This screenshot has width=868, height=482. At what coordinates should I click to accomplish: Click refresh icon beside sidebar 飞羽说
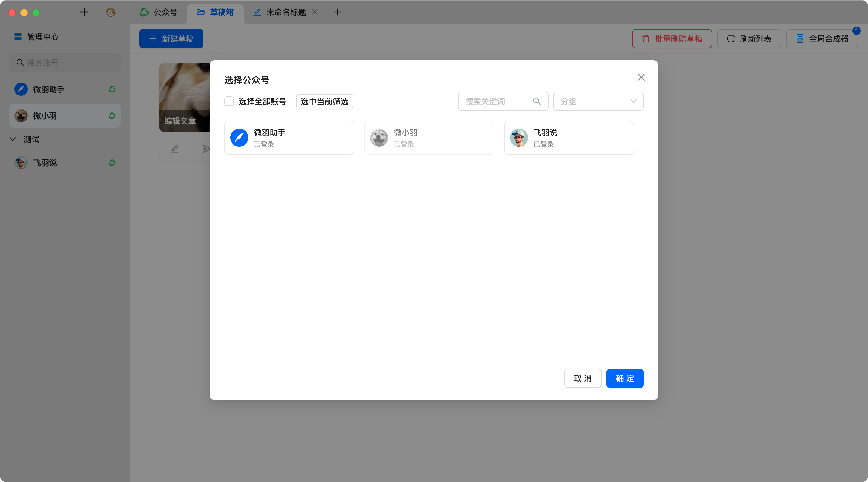112,163
